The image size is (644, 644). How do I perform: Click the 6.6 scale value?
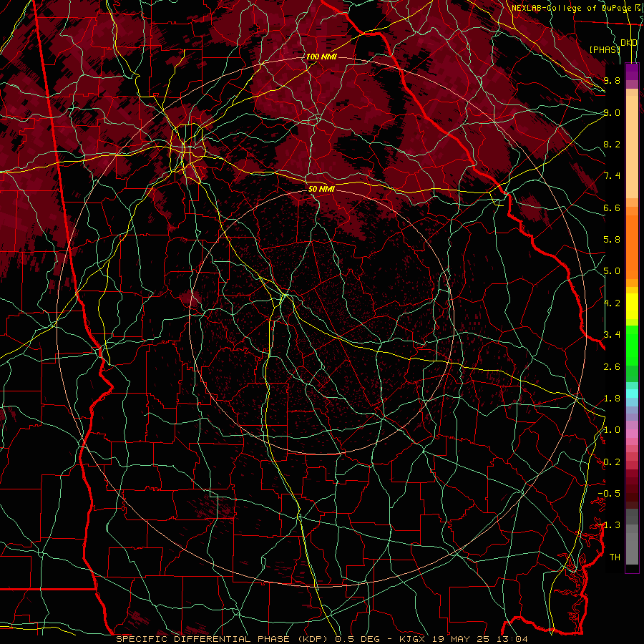[x=612, y=208]
